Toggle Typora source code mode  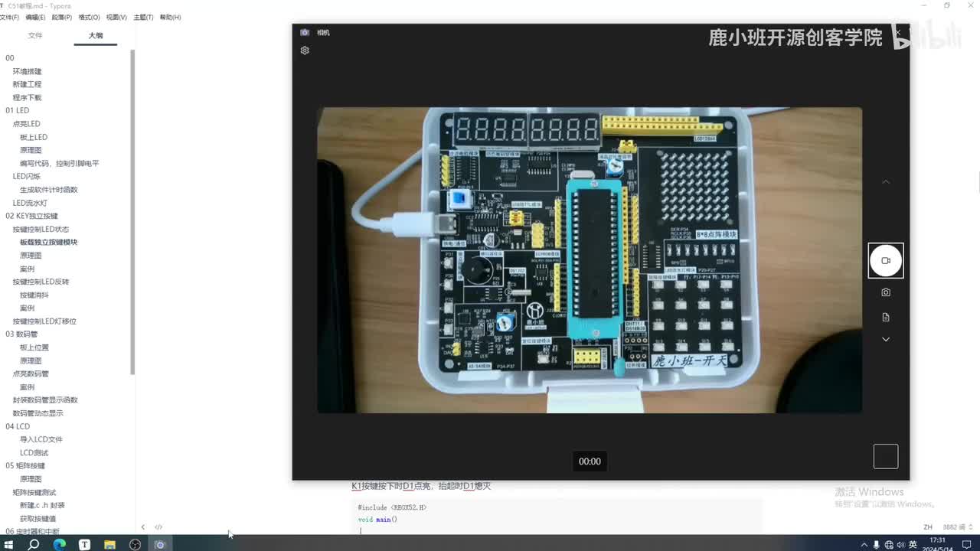pos(158,527)
